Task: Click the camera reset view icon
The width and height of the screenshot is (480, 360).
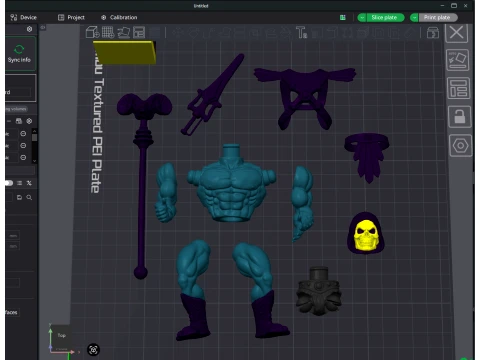Action: (93, 350)
